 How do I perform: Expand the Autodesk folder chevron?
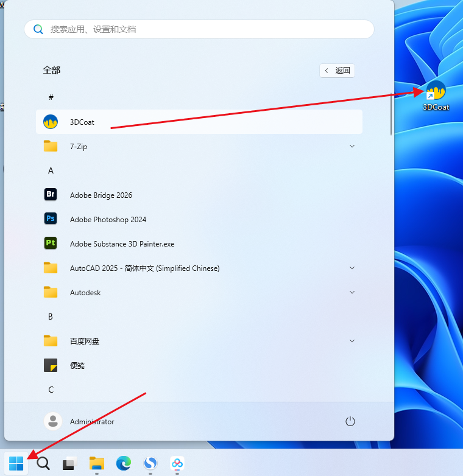pyautogui.click(x=352, y=292)
